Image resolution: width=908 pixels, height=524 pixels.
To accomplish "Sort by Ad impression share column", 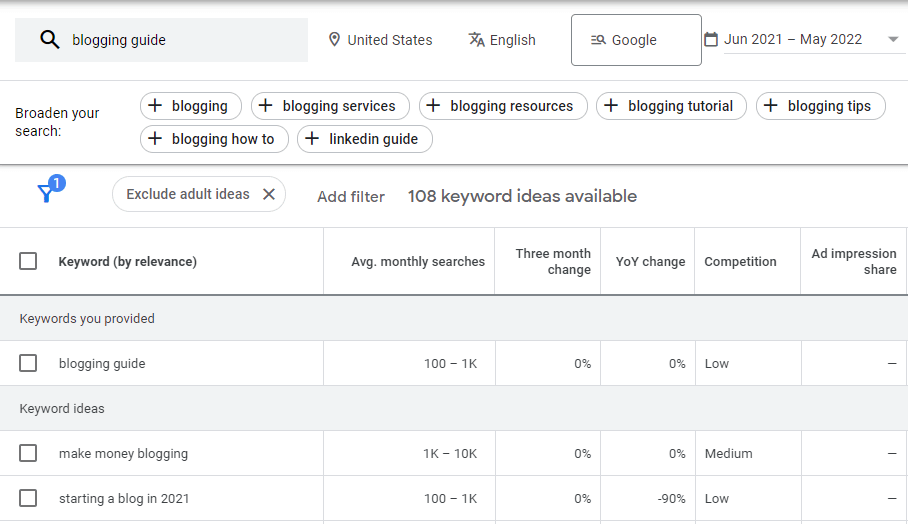I will [x=854, y=262].
